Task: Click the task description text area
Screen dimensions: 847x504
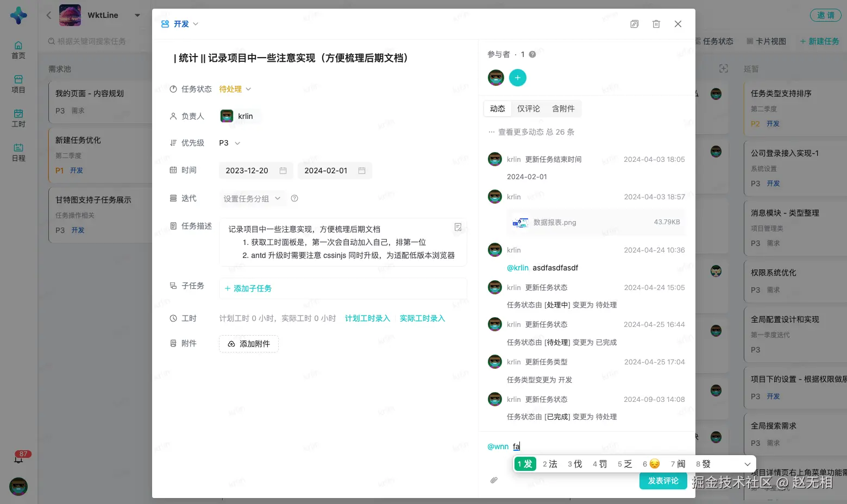Action: (x=343, y=242)
